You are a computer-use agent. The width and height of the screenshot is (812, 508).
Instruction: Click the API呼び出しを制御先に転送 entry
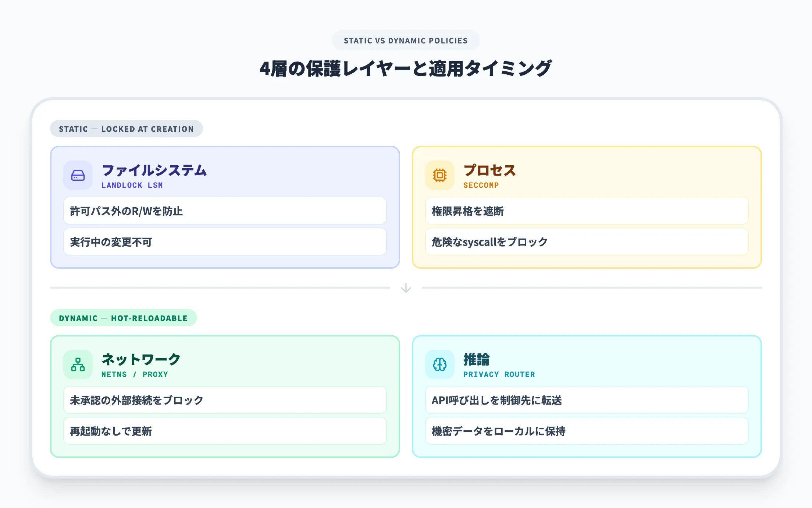586,400
